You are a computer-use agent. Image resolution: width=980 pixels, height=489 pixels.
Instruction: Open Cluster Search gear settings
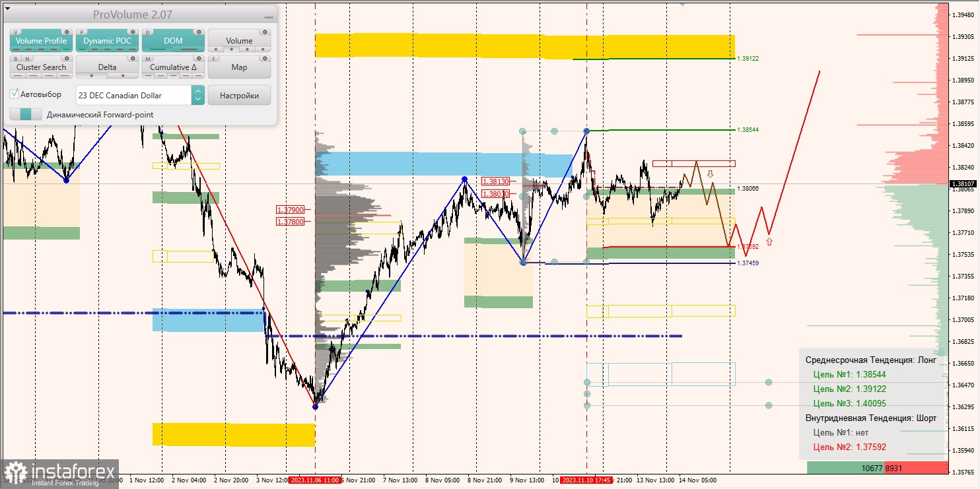click(x=67, y=58)
